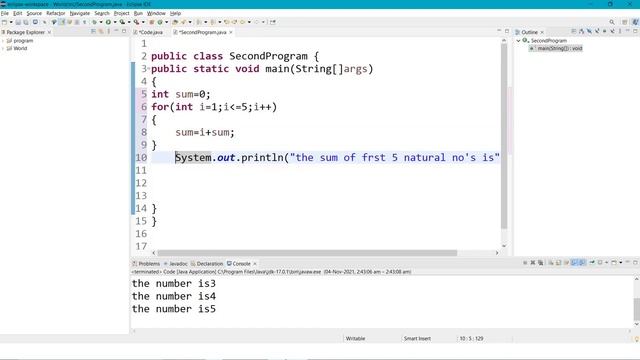Image resolution: width=640 pixels, height=360 pixels.
Task: Click the Save All toolbar icon
Action: click(x=26, y=22)
